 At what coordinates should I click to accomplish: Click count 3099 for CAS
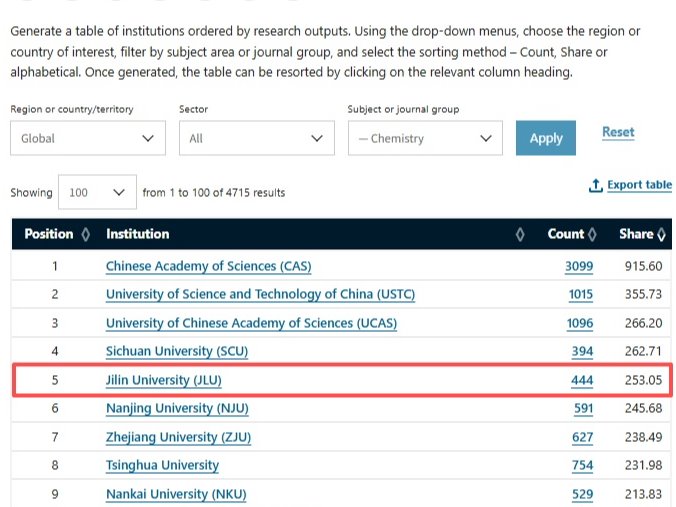(579, 266)
